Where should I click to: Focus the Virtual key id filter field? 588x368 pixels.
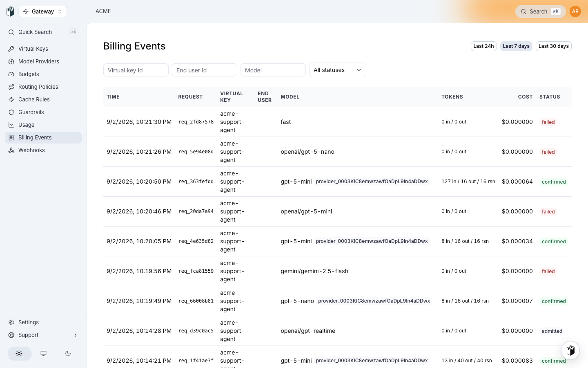(x=136, y=70)
